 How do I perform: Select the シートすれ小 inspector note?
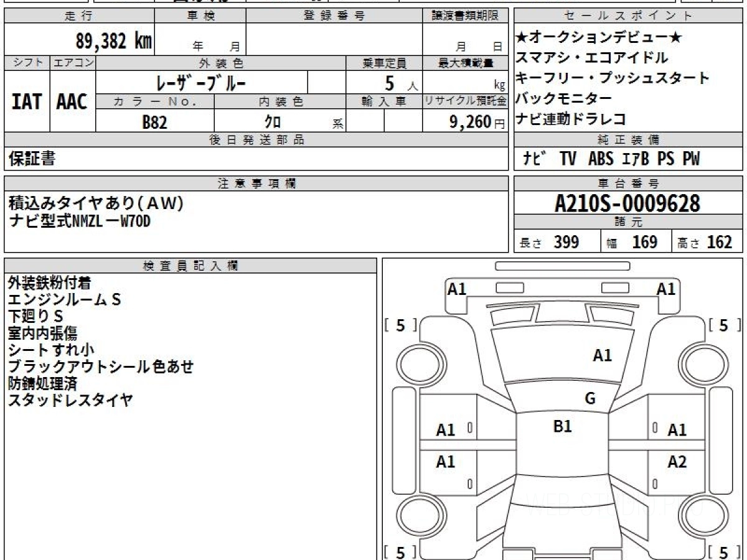(x=51, y=350)
